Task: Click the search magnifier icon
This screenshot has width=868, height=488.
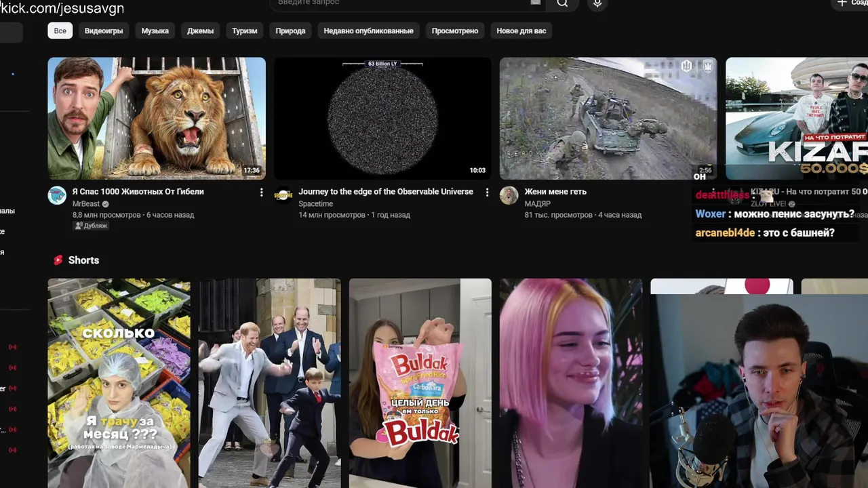Action: point(562,3)
